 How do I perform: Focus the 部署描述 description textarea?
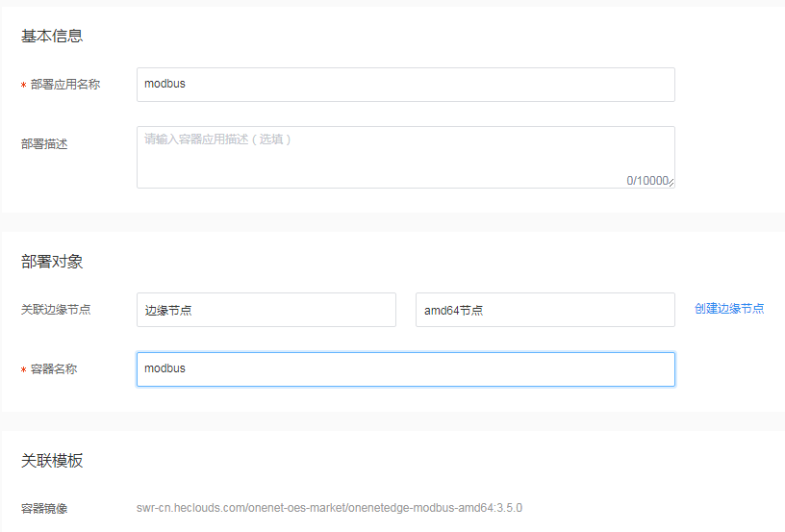pos(406,157)
